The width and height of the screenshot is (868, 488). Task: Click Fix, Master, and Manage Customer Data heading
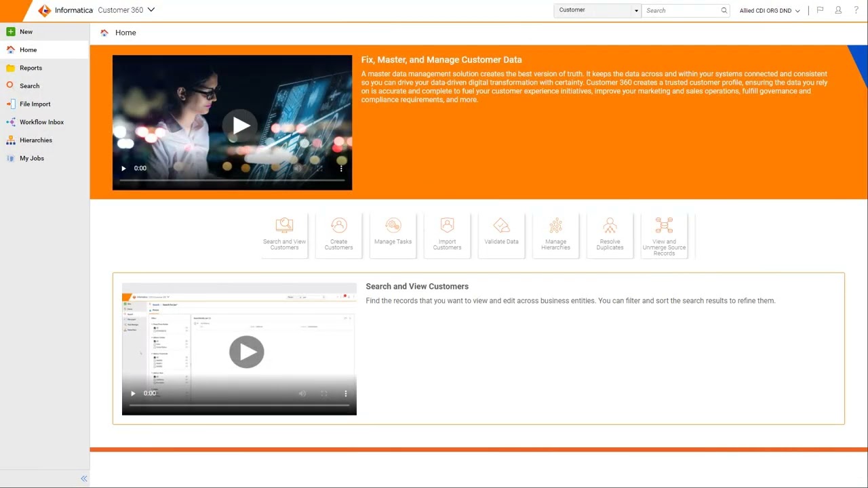pyautogui.click(x=441, y=60)
